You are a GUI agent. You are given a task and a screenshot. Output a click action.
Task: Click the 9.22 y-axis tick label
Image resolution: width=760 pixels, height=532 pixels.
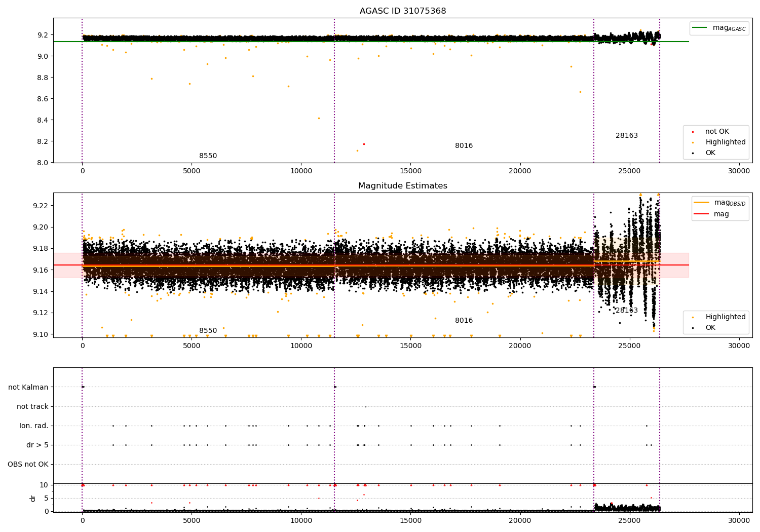(x=41, y=206)
